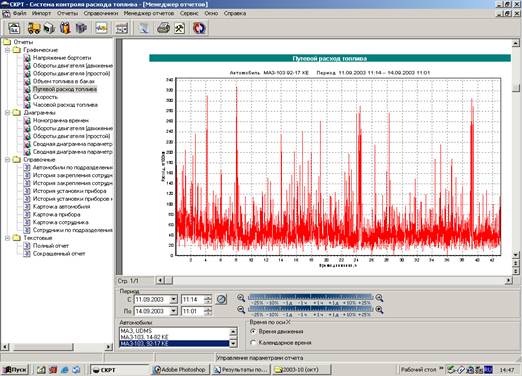The width and height of the screenshot is (522, 376).
Task: Switch to Результаты по... taskbar window
Action: click(241, 370)
